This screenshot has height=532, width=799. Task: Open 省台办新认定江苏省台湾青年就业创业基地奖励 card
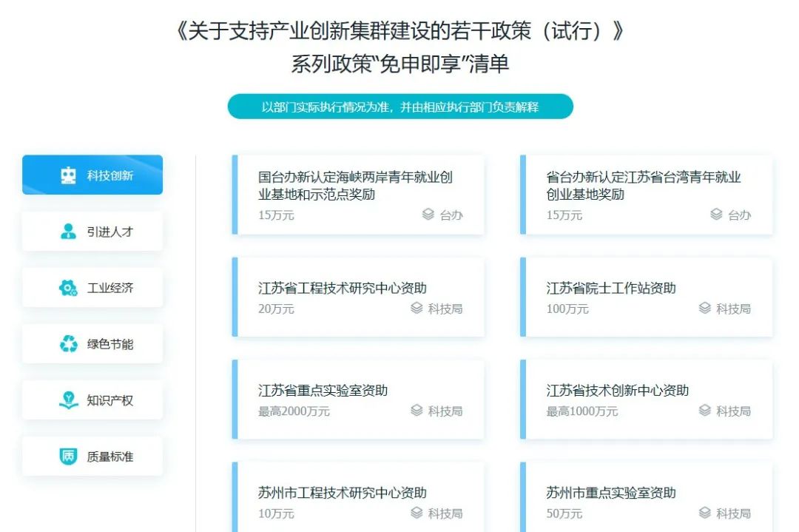pyautogui.click(x=647, y=195)
